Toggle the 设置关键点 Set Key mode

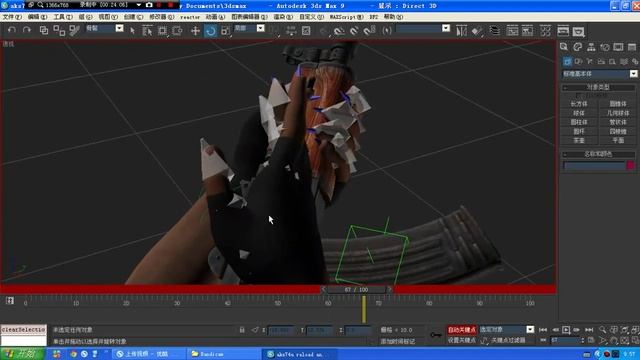tap(462, 340)
